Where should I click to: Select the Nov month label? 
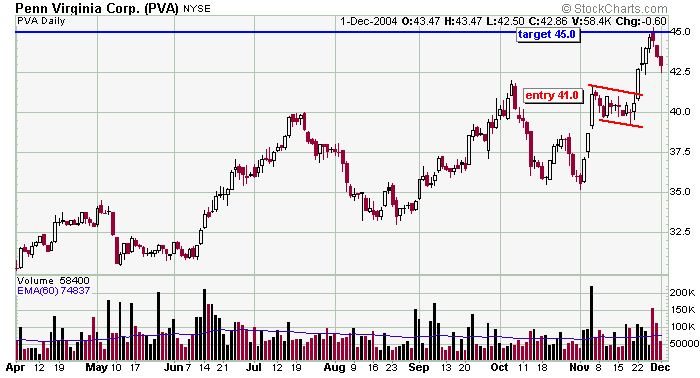[x=579, y=367]
